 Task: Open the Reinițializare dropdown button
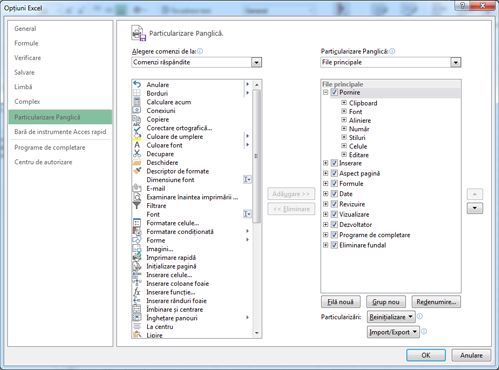click(x=391, y=317)
